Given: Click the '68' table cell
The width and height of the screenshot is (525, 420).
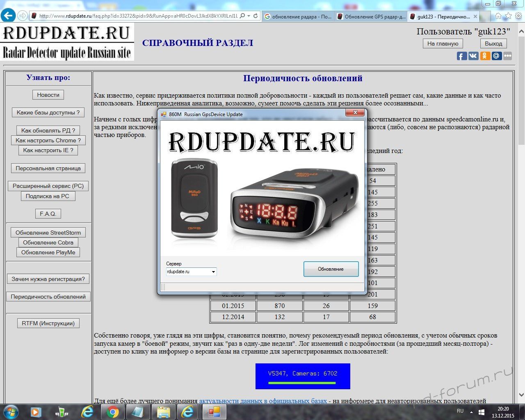Looking at the screenshot, I should pos(372,317).
